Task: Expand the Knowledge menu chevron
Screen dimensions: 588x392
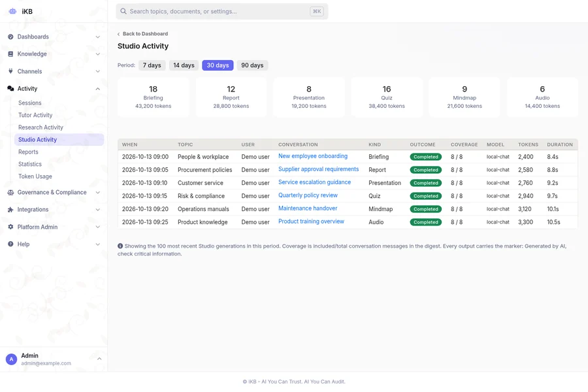Action: pos(98,54)
